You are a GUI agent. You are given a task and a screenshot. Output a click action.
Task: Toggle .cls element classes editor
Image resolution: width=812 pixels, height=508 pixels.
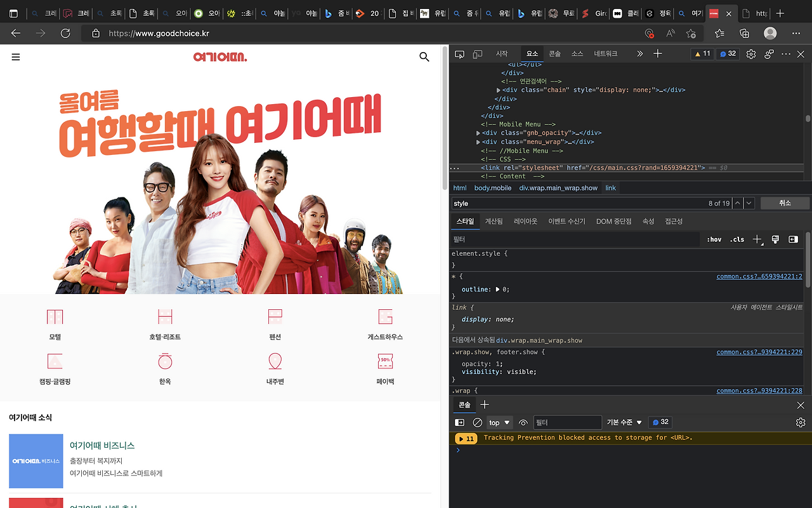pyautogui.click(x=737, y=239)
